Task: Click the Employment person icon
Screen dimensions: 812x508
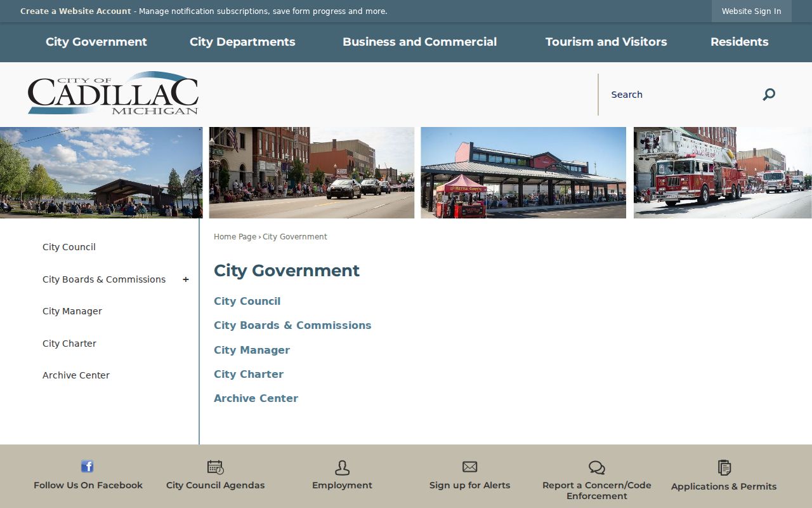Action: (x=343, y=467)
